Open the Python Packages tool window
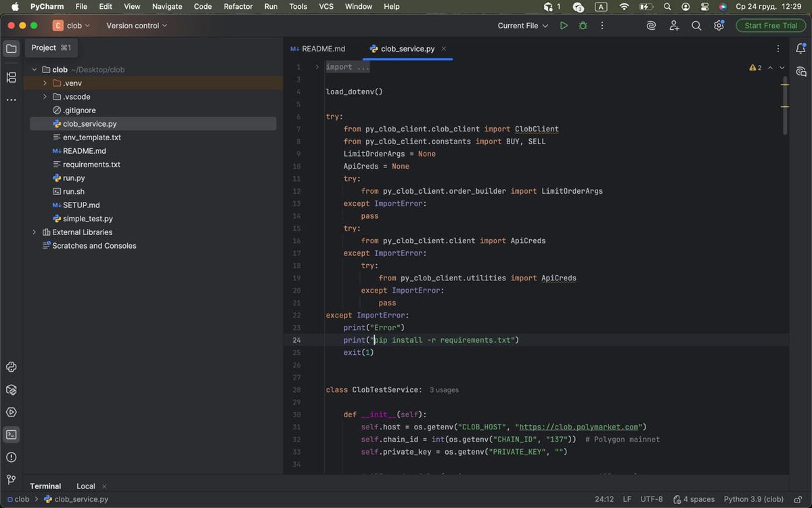This screenshot has height=508, width=812. (11, 389)
